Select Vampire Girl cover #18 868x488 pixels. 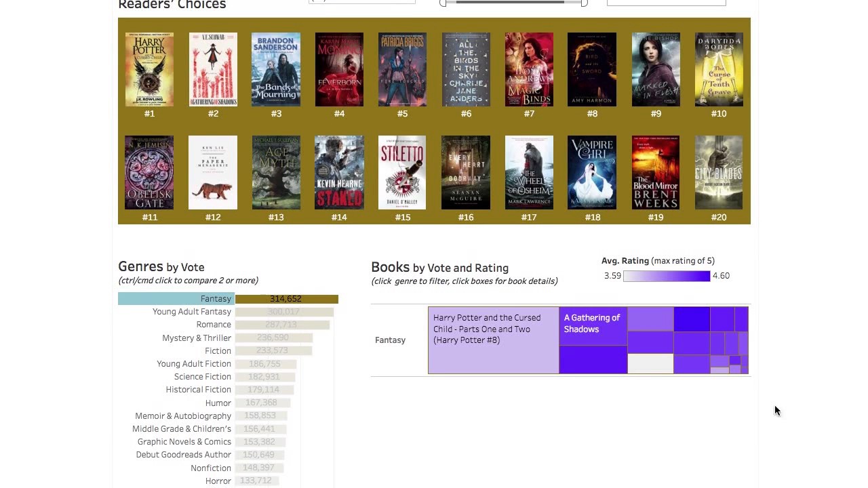pos(592,173)
